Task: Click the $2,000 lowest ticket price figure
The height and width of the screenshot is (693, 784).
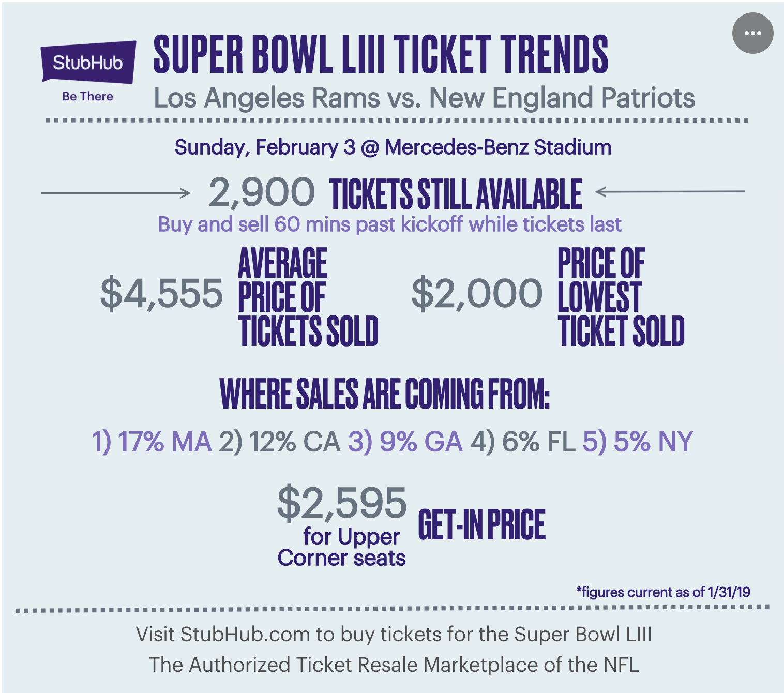Action: pyautogui.click(x=477, y=294)
